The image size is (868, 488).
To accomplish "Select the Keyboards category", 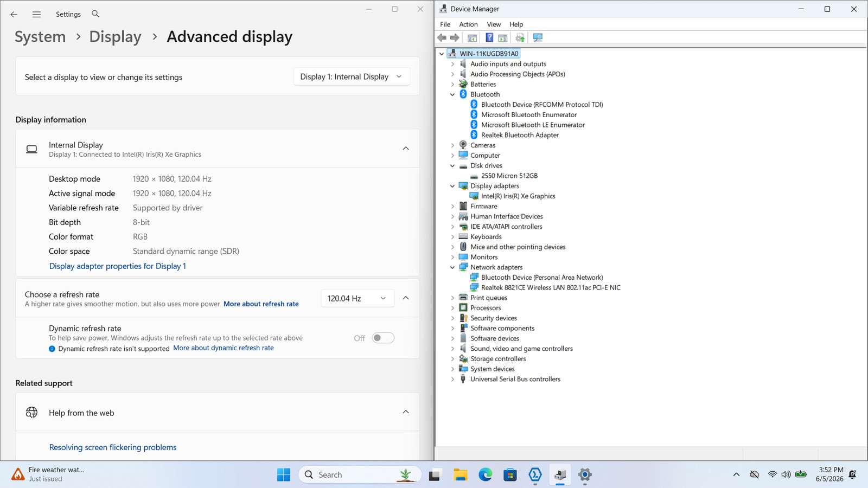I will coord(486,237).
